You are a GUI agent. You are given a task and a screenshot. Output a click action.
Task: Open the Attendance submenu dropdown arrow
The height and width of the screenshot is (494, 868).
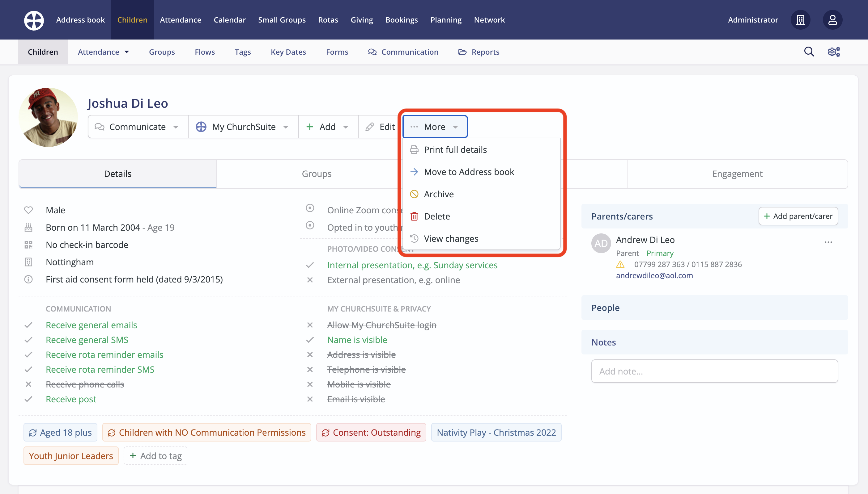(127, 52)
